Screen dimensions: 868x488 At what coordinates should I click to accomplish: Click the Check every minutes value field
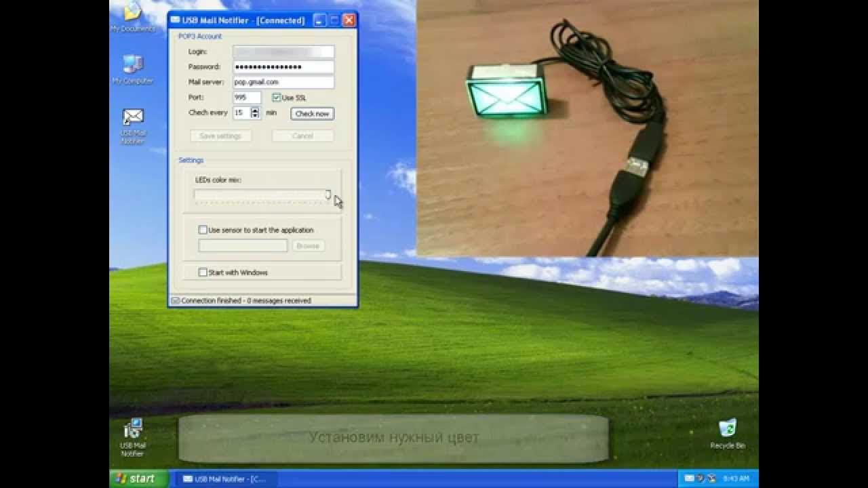pyautogui.click(x=242, y=113)
